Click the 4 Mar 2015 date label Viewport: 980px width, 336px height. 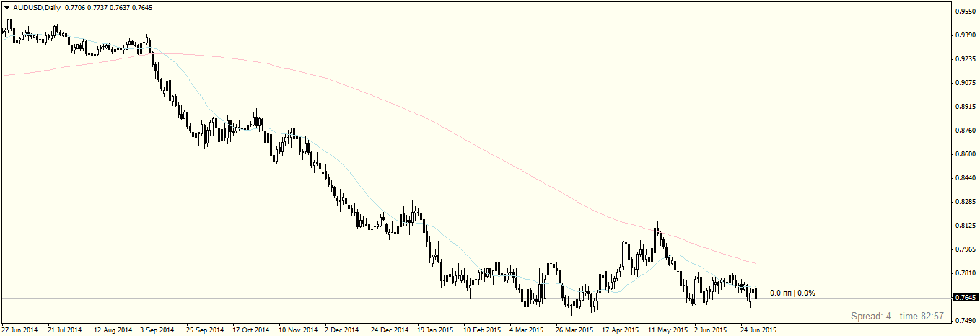point(528,330)
